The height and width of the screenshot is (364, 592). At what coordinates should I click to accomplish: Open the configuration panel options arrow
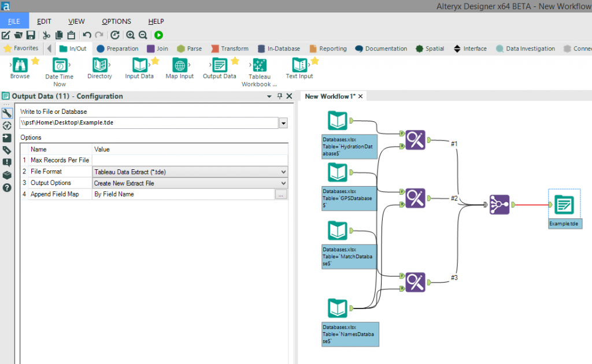269,96
